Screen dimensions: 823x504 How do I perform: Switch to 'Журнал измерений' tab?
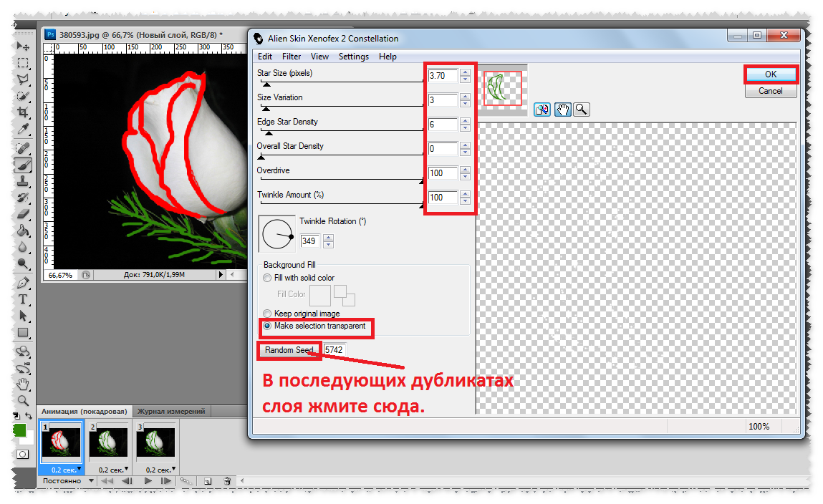tap(171, 411)
